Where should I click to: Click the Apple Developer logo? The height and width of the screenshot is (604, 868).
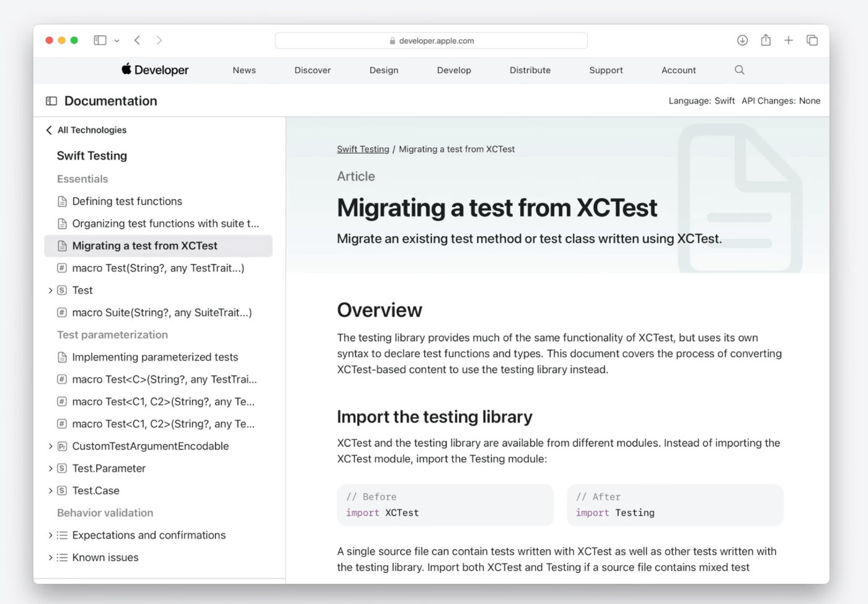(x=155, y=70)
